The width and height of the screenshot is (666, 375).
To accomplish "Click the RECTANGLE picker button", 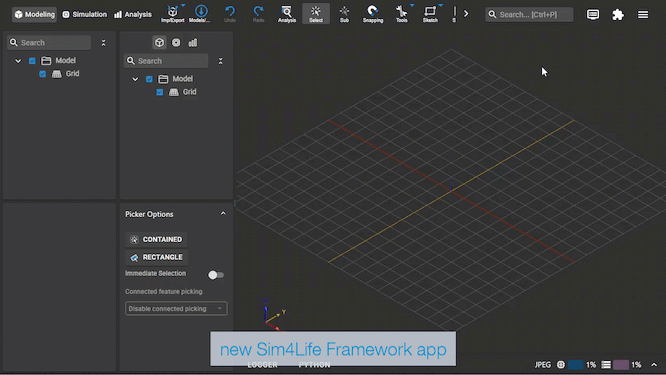I will point(157,257).
